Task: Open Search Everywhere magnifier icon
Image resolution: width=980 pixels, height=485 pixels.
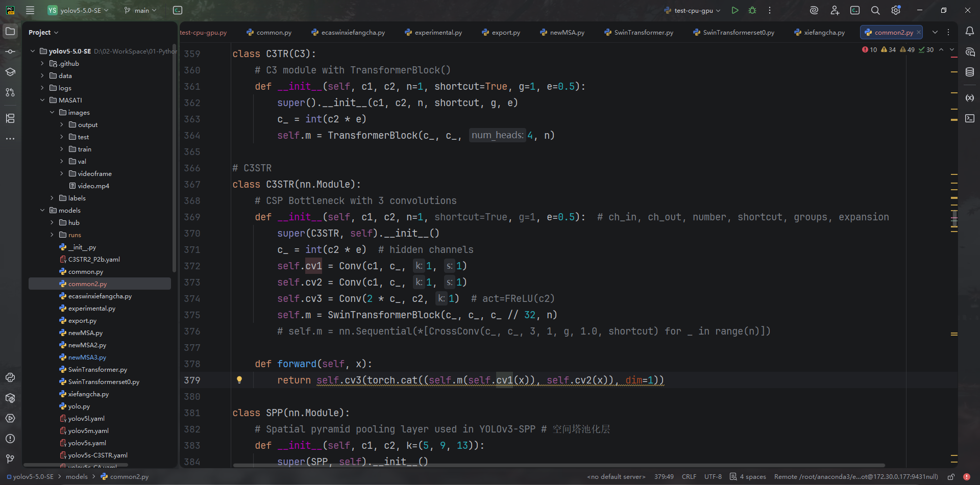Action: coord(875,10)
